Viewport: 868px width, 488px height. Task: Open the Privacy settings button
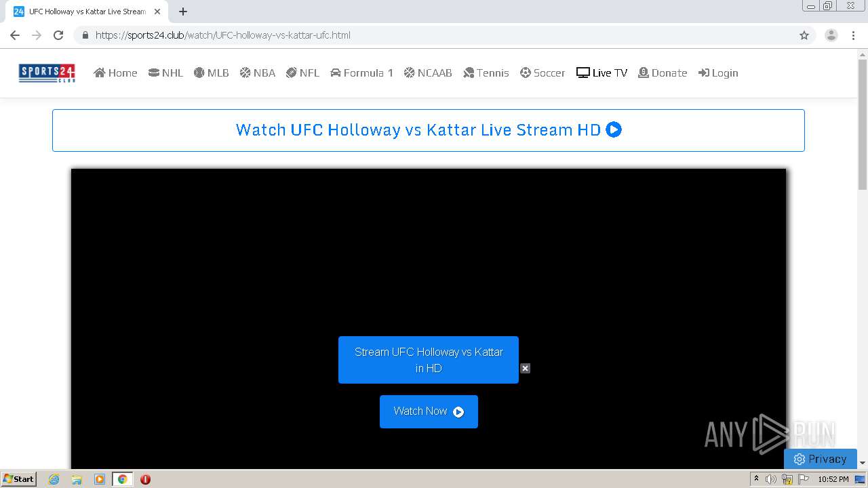coord(821,459)
